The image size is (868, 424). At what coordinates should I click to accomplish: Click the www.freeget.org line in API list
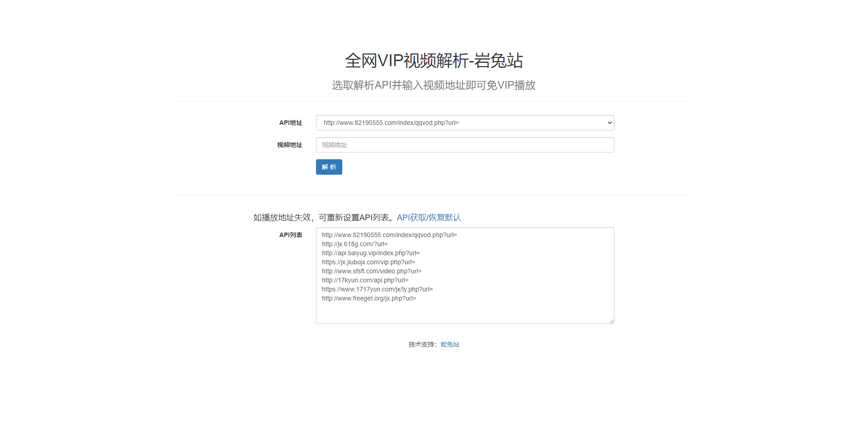[x=369, y=298]
